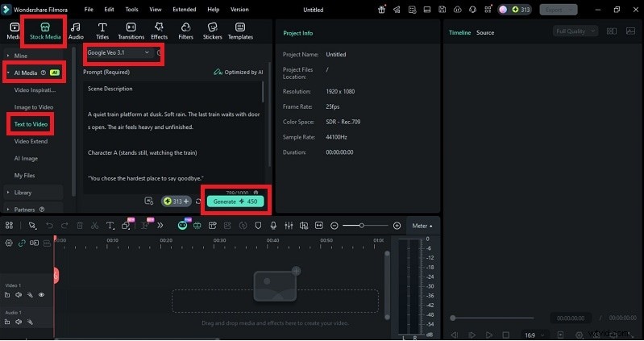Click the green AI robot face icon
The height and width of the screenshot is (341, 644).
pyautogui.click(x=182, y=226)
